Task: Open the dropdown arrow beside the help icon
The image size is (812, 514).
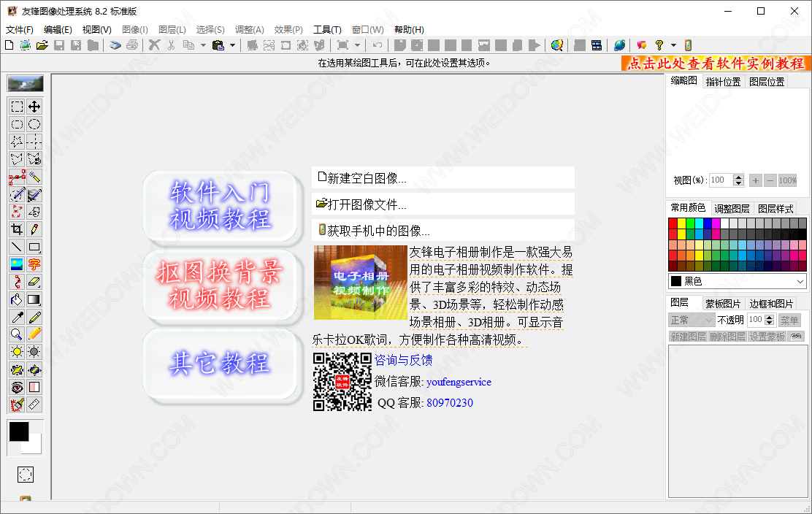Action: (x=674, y=45)
